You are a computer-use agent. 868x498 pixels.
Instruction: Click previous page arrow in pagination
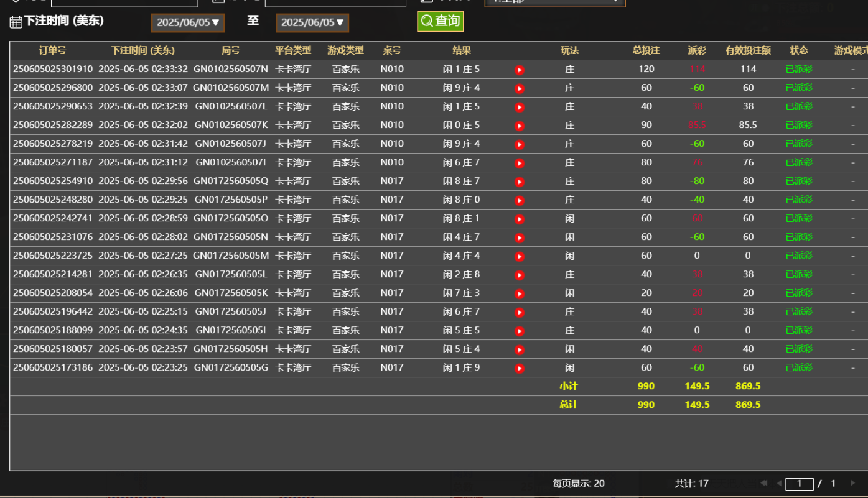(778, 483)
